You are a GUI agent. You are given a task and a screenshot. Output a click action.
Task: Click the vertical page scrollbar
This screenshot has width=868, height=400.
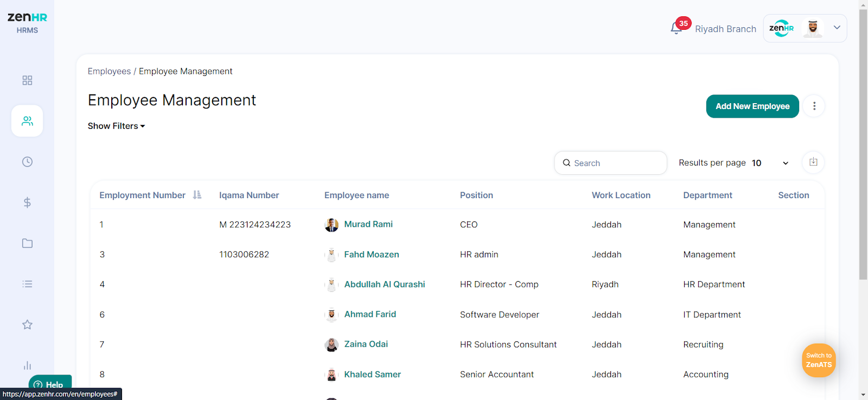click(863, 144)
